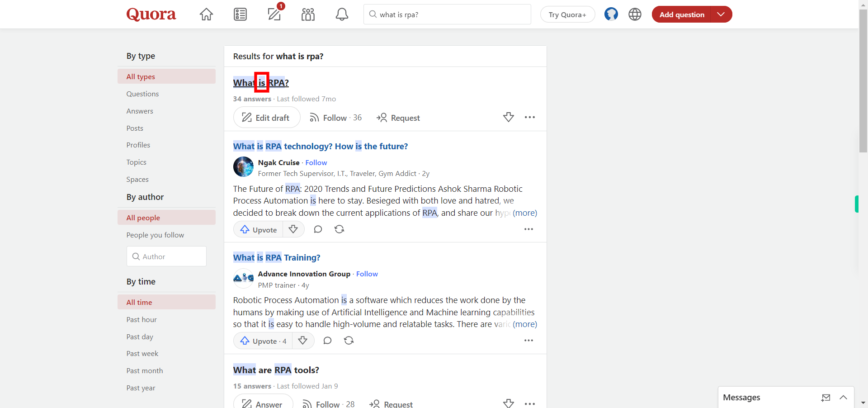Expand the Messages panel chevron
Viewport: 868px width, 408px height.
(x=843, y=398)
